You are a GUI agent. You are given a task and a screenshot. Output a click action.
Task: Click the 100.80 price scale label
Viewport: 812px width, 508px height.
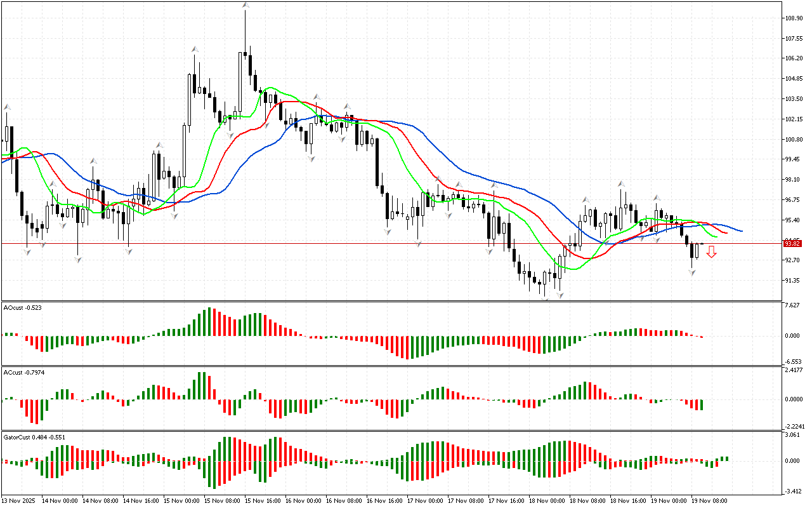[794, 140]
